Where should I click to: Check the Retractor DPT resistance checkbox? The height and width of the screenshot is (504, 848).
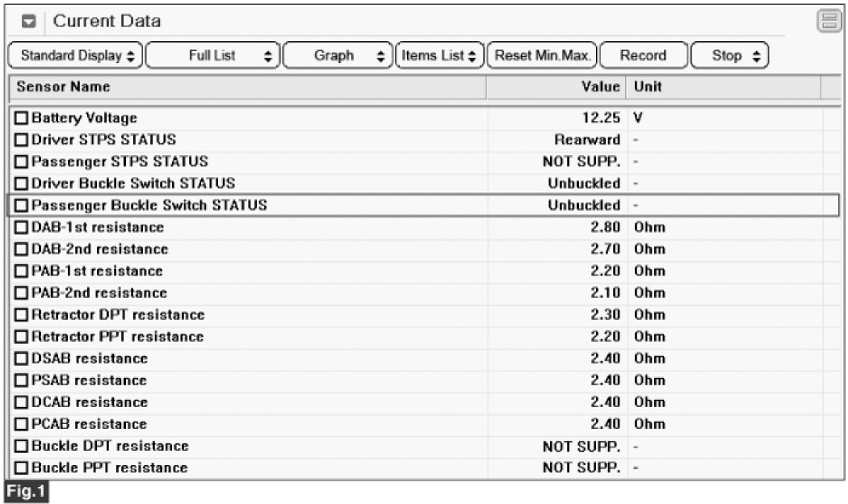(21, 315)
